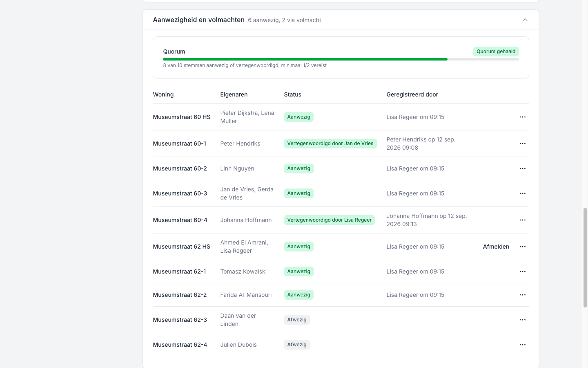Click Afmelden for Museumstraat 62 HS

click(496, 247)
